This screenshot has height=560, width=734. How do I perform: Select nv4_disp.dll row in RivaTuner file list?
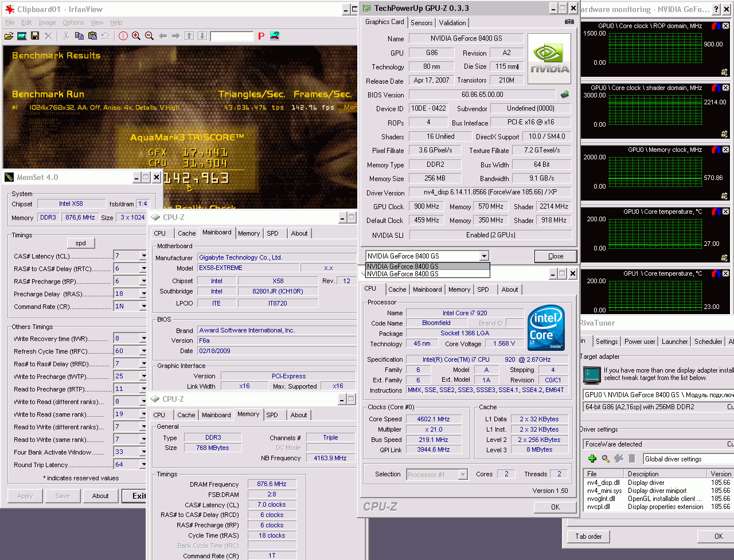tap(658, 483)
